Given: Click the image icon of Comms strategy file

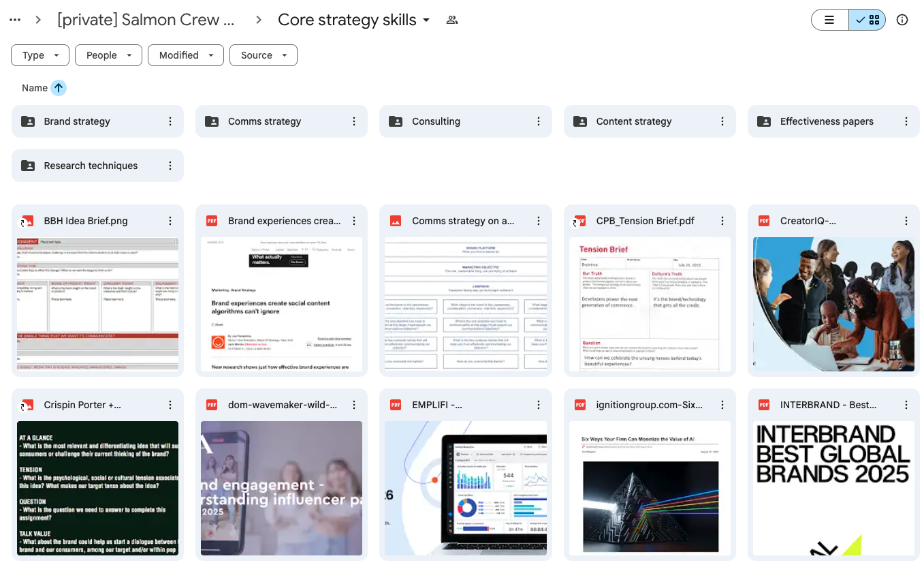Looking at the screenshot, I should pyautogui.click(x=396, y=221).
